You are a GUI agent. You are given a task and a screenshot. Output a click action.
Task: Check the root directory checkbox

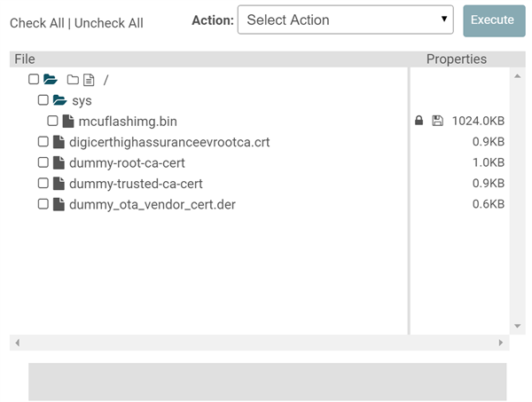(x=34, y=80)
